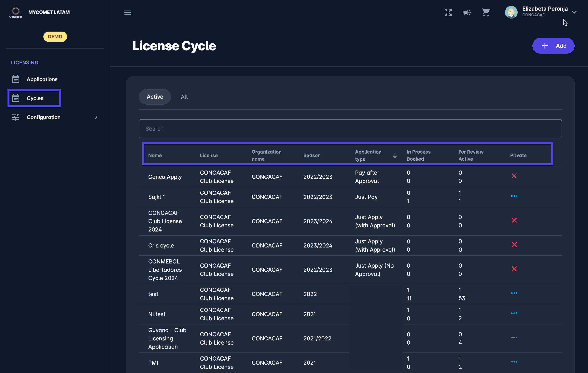
Task: Toggle fullscreen mode icon
Action: tap(448, 12)
